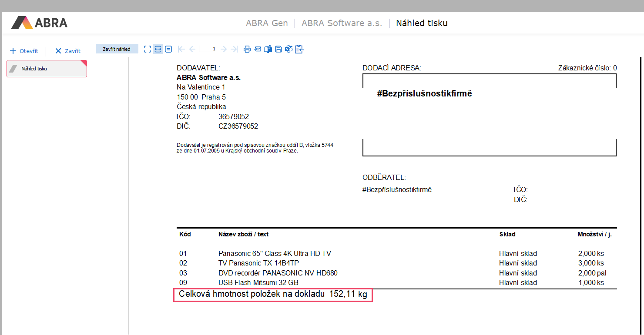Click the Sklad column header
Screen dimensions: 644x335
point(507,234)
